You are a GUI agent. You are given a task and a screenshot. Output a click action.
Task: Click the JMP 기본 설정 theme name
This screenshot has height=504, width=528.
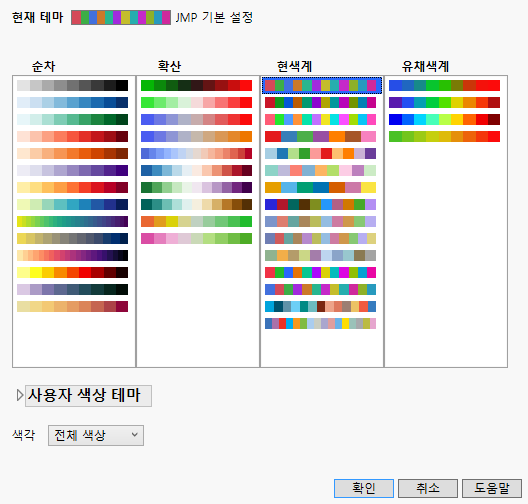click(214, 18)
